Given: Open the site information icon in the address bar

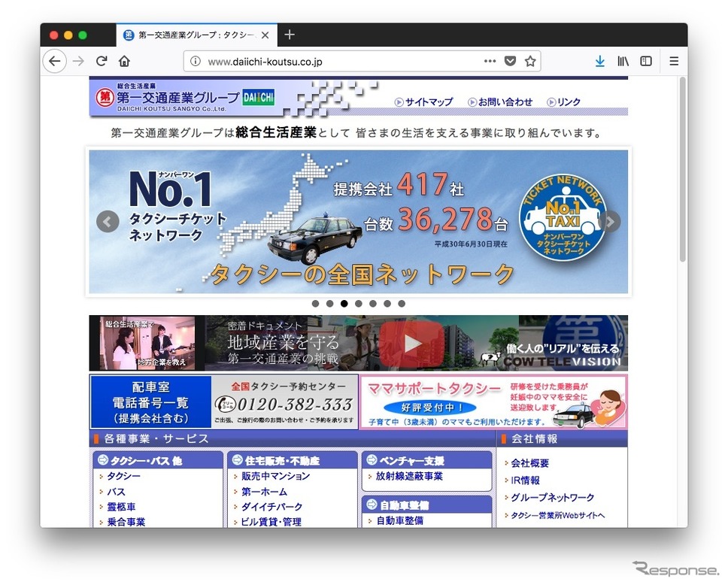Looking at the screenshot, I should point(196,62).
